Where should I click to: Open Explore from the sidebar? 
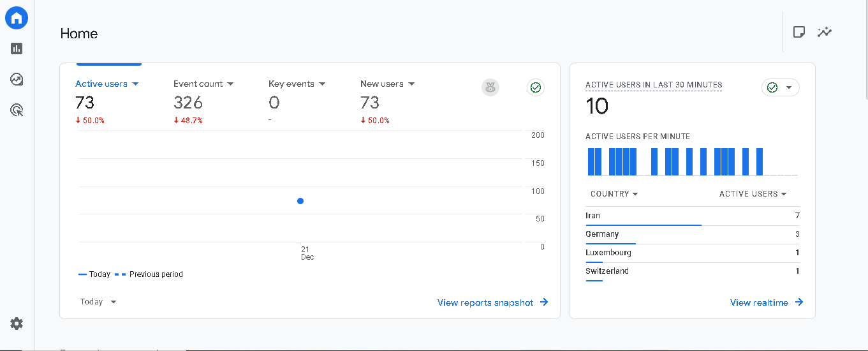tap(17, 79)
